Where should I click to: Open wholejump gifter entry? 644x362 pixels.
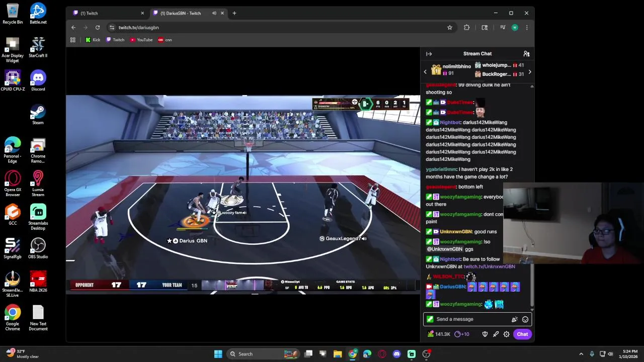pyautogui.click(x=499, y=65)
